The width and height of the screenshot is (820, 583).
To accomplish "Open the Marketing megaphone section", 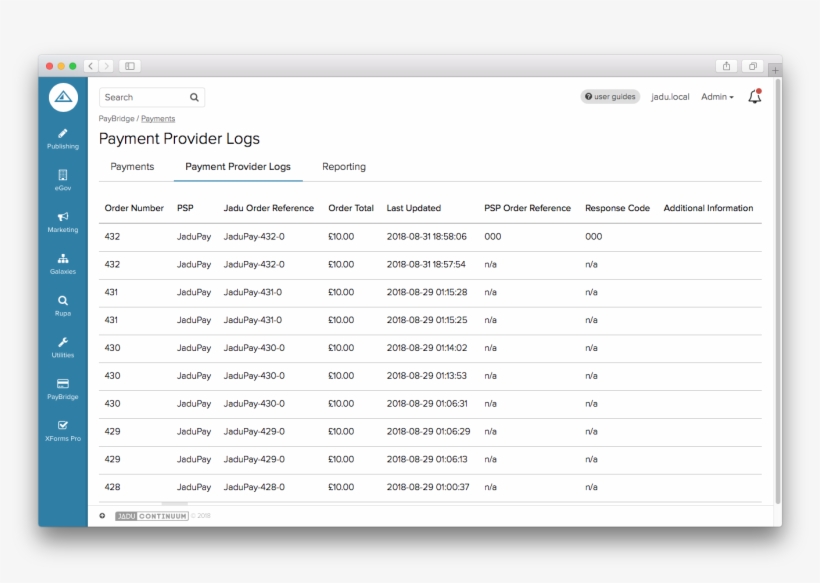I will pos(63,222).
